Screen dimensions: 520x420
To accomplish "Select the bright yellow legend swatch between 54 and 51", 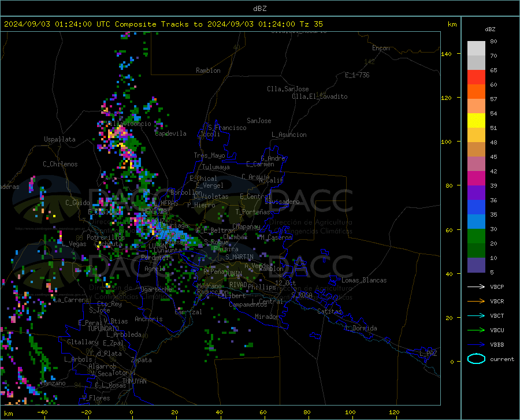I will pos(476,121).
